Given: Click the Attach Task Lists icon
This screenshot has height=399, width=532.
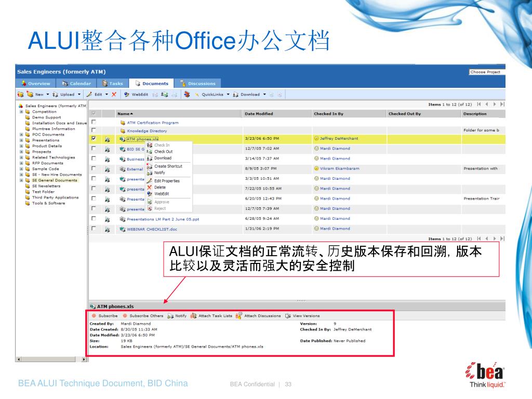Looking at the screenshot, I should tap(193, 316).
